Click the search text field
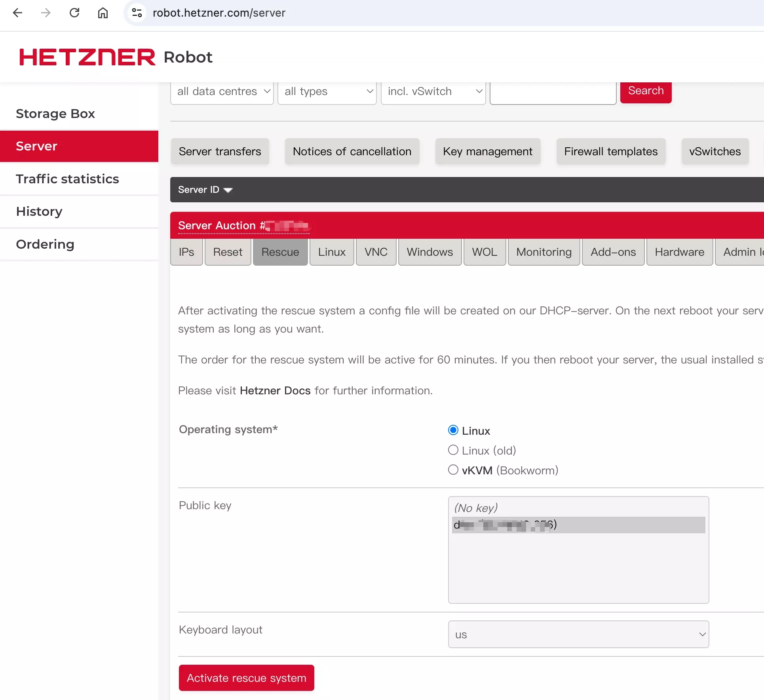Image resolution: width=764 pixels, height=700 pixels. tap(553, 92)
